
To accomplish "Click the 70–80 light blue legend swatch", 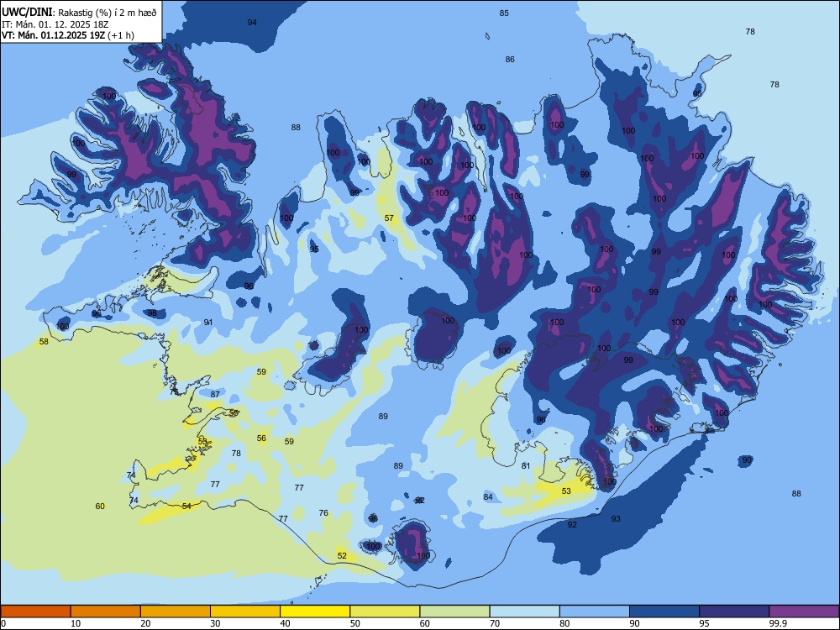I will (x=524, y=612).
